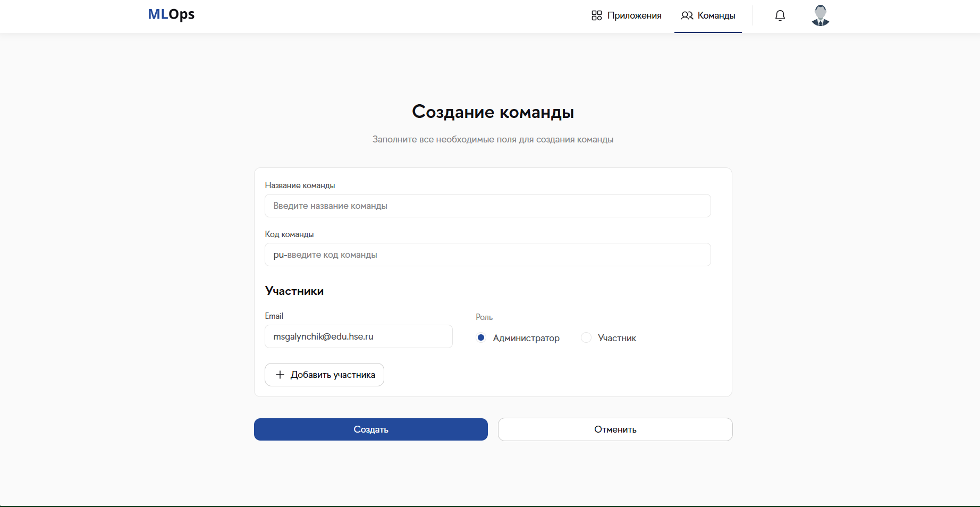Open the Приложения grid icon
Viewport: 980px width, 507px height.
point(596,15)
